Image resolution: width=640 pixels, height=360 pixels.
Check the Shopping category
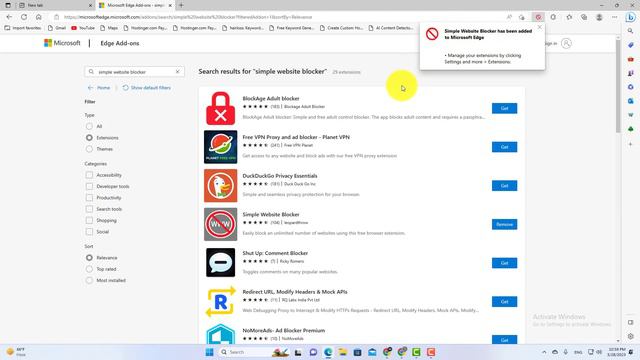[89, 220]
